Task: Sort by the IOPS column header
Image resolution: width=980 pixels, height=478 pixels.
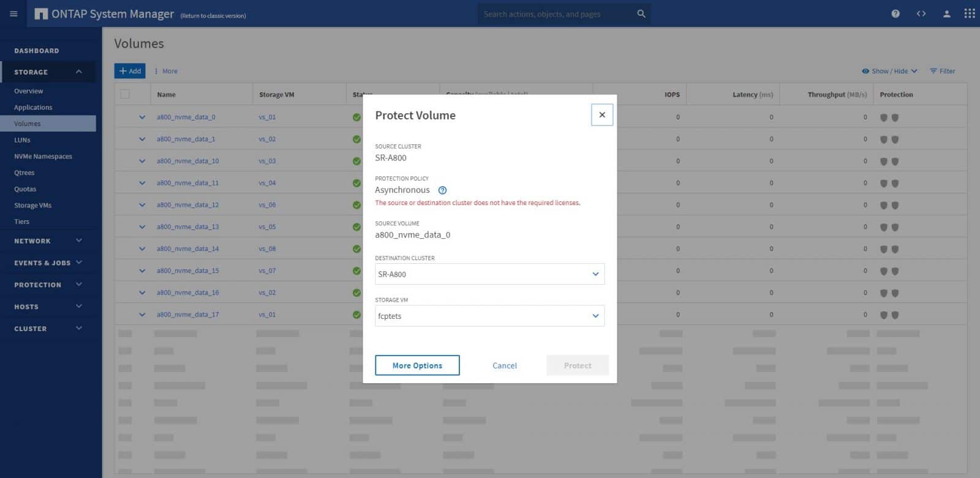Action: pos(672,95)
